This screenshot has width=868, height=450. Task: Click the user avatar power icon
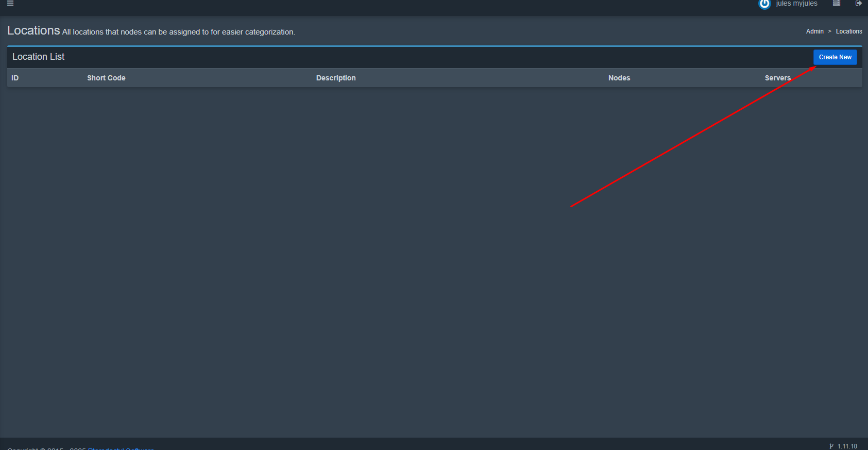[764, 4]
